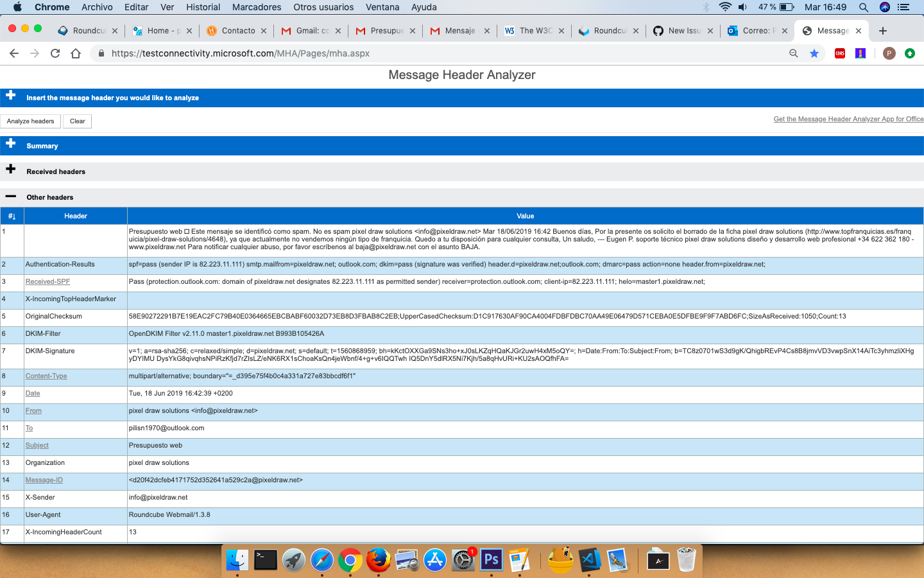Open the volume control in menu bar
This screenshot has width=924, height=578.
(x=743, y=7)
